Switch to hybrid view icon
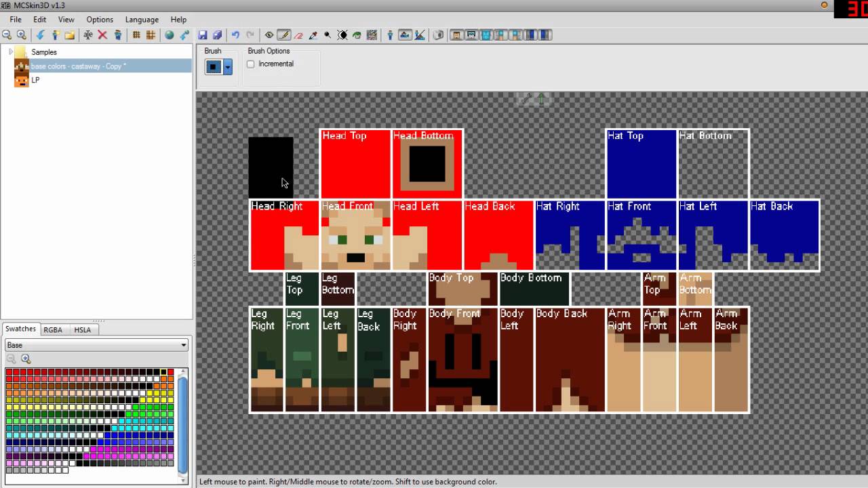The height and width of the screenshot is (488, 868). point(420,35)
